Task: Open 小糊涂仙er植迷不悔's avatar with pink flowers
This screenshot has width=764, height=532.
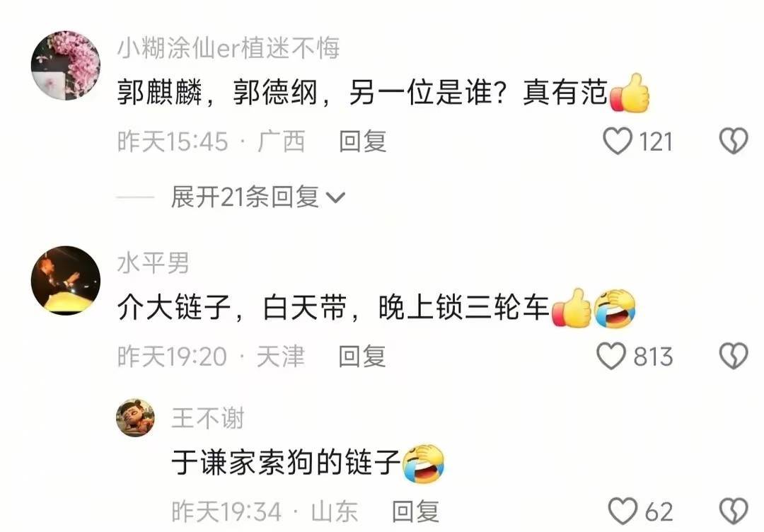Action: (66, 66)
